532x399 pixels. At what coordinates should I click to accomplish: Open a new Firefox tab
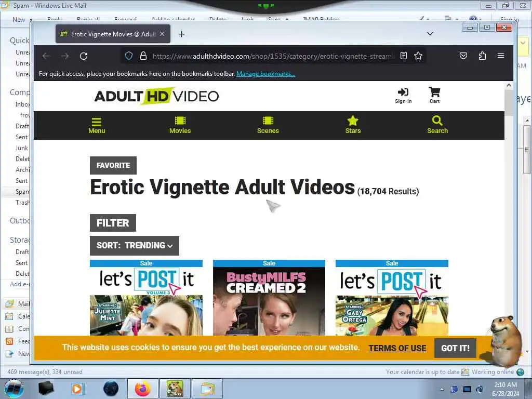tap(181, 34)
